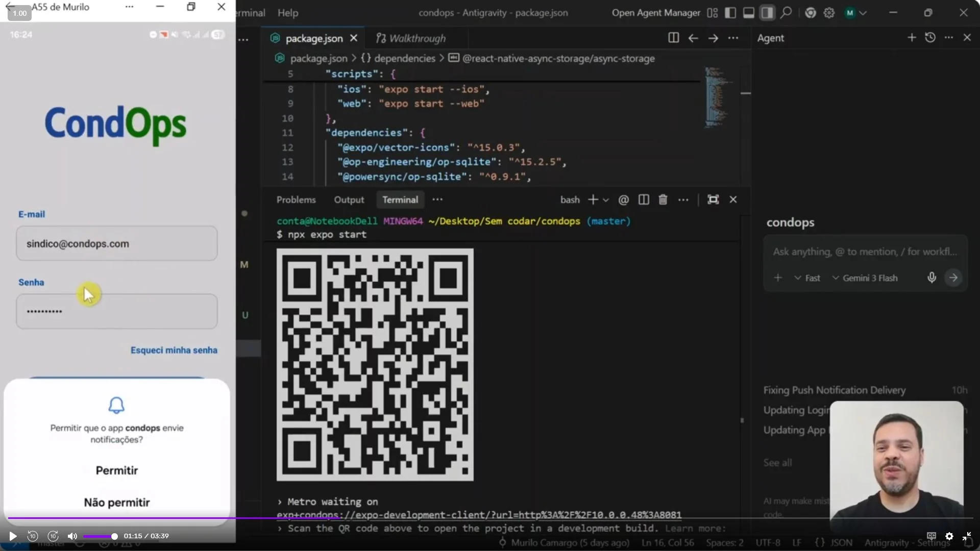Toggle the bottom panel layout icon
Viewport: 980px width, 551px height.
(x=749, y=13)
